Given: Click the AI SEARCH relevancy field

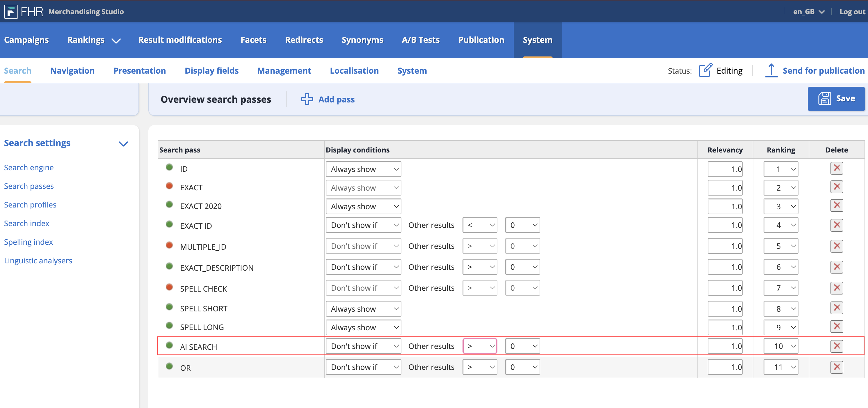Looking at the screenshot, I should click(725, 346).
